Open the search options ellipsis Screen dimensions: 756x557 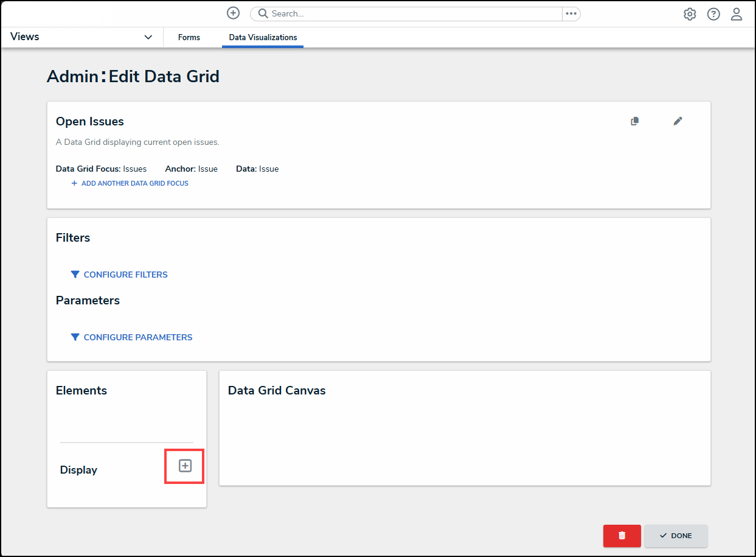click(570, 13)
